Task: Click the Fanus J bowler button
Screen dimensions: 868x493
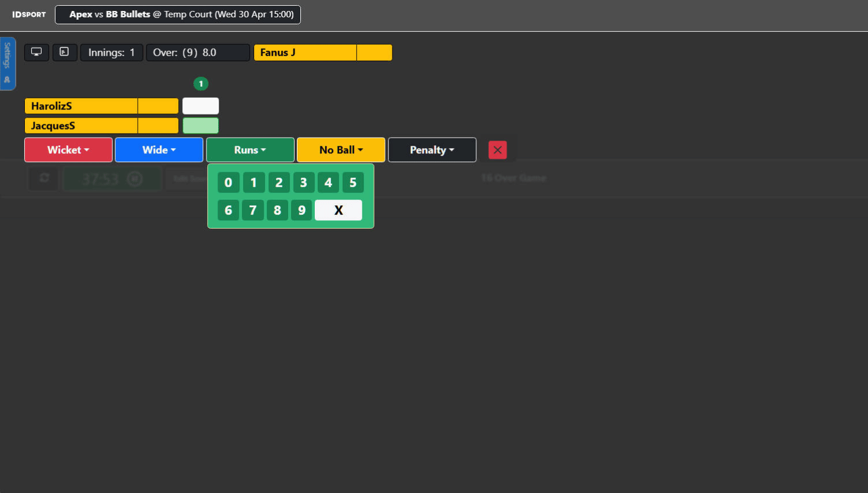Action: pyautogui.click(x=305, y=53)
